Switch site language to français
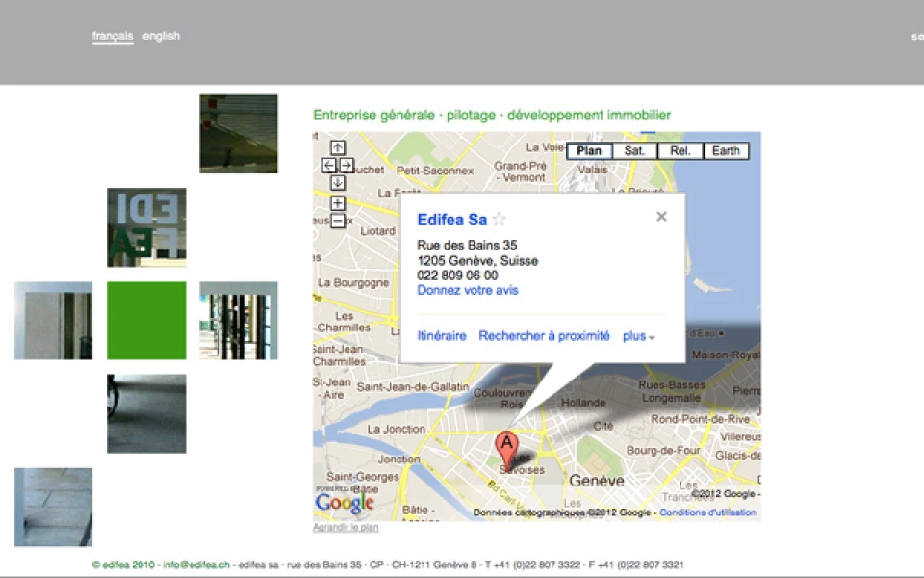The height and width of the screenshot is (578, 924). click(113, 36)
